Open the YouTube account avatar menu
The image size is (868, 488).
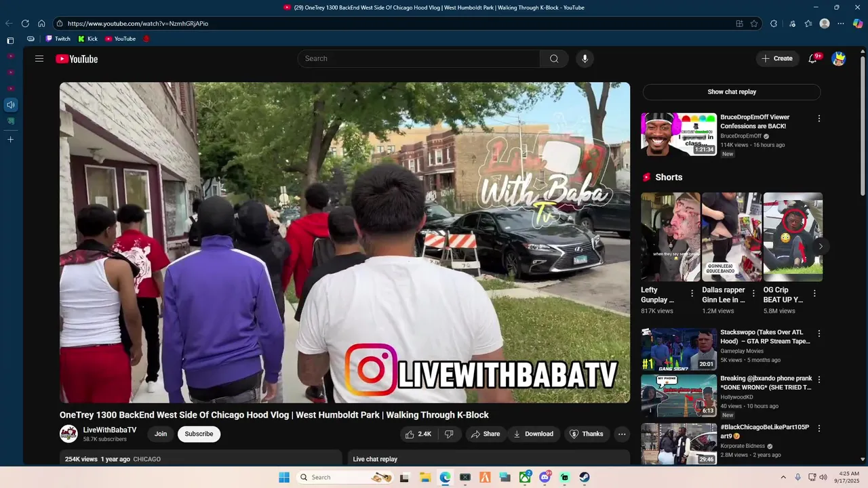pyautogui.click(x=839, y=59)
